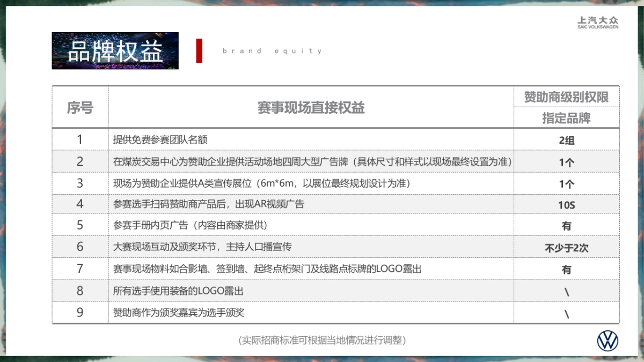Select the 不少于2次 value cell

566,247
